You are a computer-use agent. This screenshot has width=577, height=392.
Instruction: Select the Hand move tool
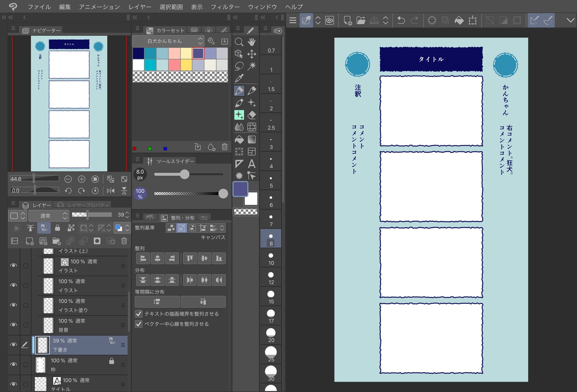[x=252, y=42]
